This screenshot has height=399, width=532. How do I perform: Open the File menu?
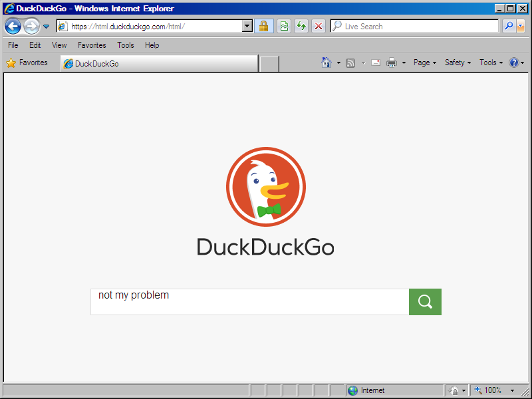click(13, 45)
